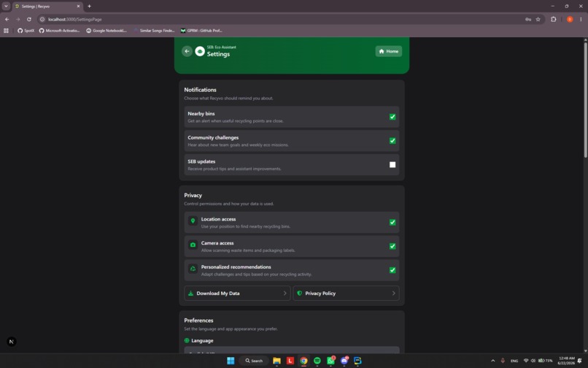Open the bookmarks apps grid icon
588x368 pixels.
point(6,31)
